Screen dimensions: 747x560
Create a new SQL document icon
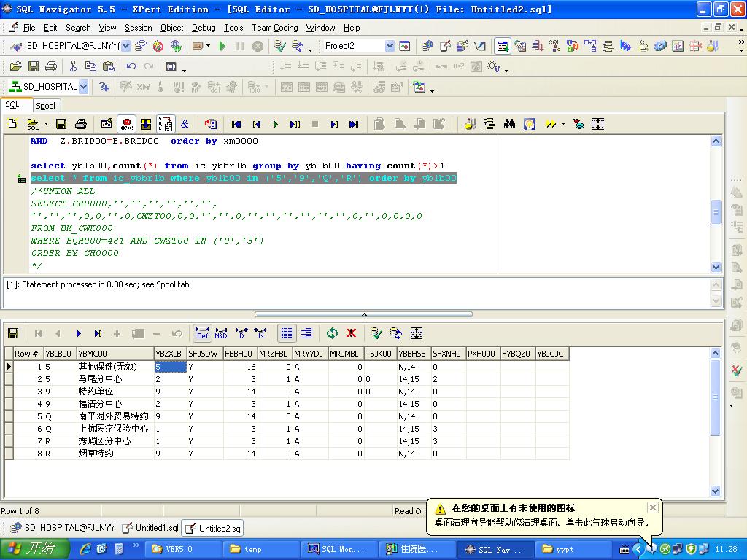[x=12, y=124]
